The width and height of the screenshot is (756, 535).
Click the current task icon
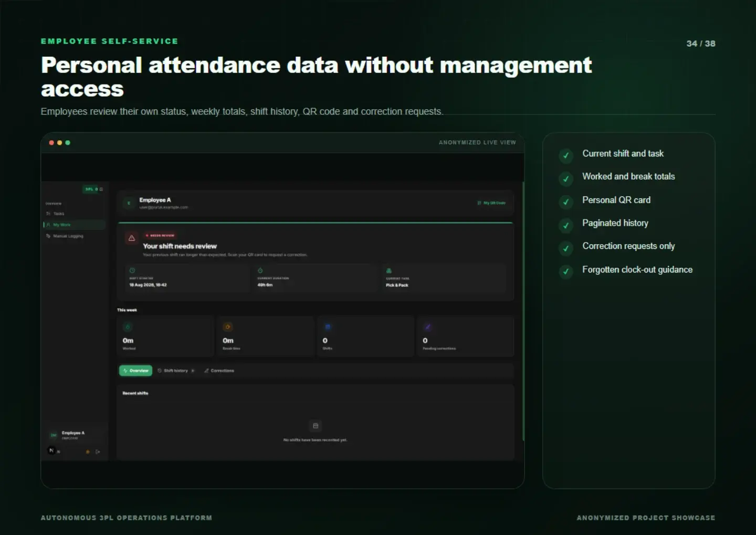pos(389,270)
